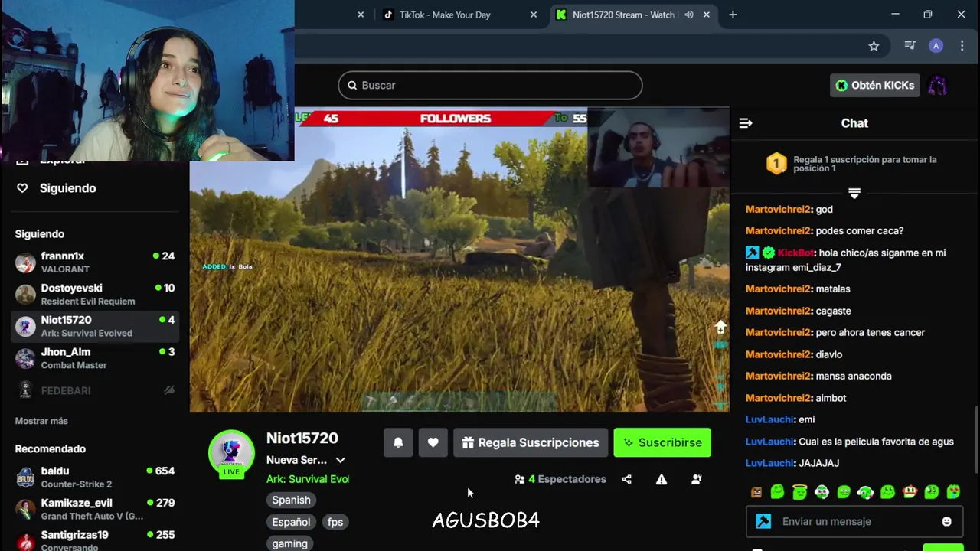Open recommended channel Santigrizas19

[x=95, y=540]
